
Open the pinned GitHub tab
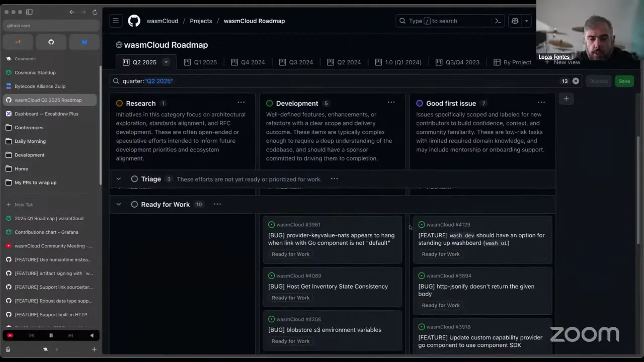pos(51,42)
